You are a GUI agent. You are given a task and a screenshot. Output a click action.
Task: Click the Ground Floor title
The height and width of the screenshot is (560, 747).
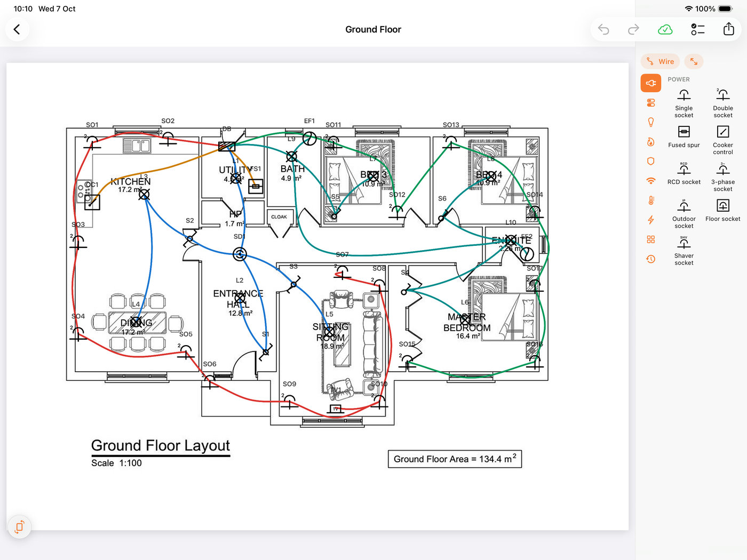click(x=373, y=29)
